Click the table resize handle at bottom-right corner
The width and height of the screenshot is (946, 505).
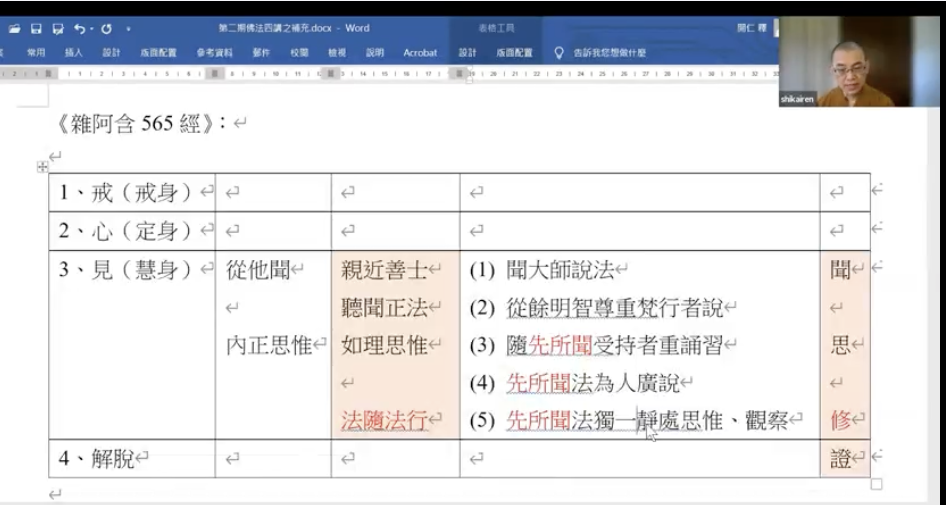[x=877, y=484]
